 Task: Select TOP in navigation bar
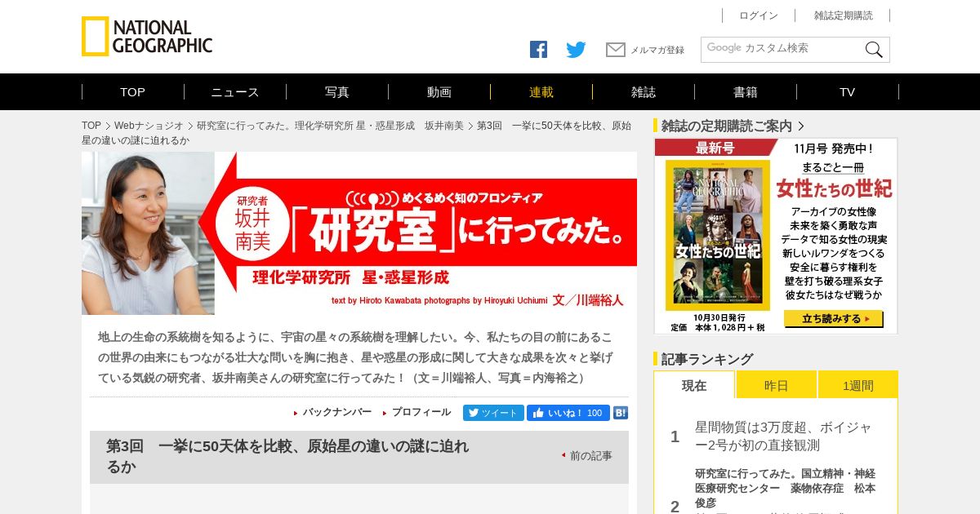point(132,92)
